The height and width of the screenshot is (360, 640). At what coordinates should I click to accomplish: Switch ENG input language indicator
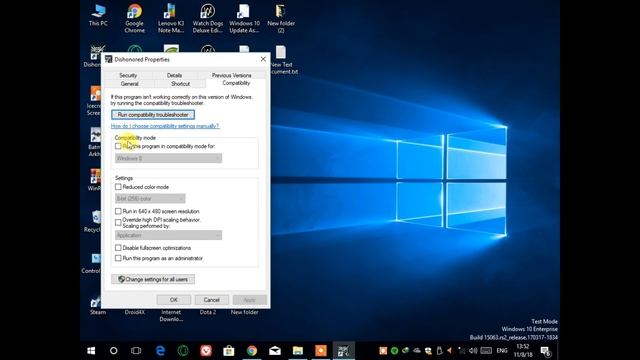(502, 351)
